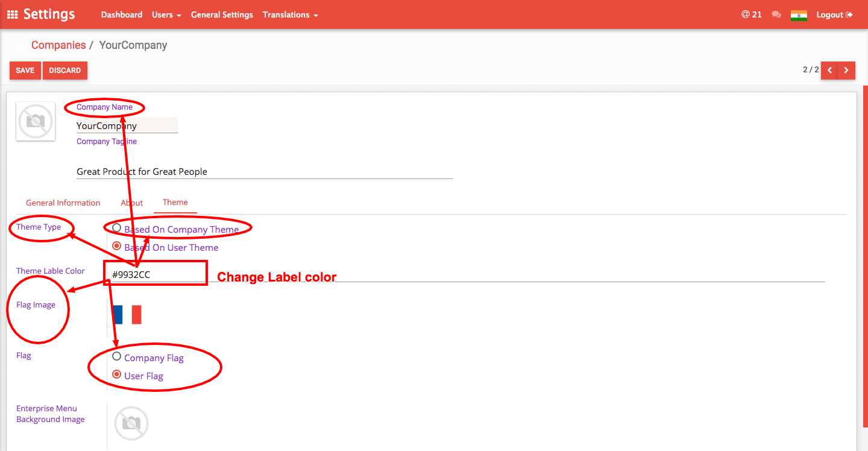Switch to the General Information tab
The image size is (868, 451).
tap(63, 203)
